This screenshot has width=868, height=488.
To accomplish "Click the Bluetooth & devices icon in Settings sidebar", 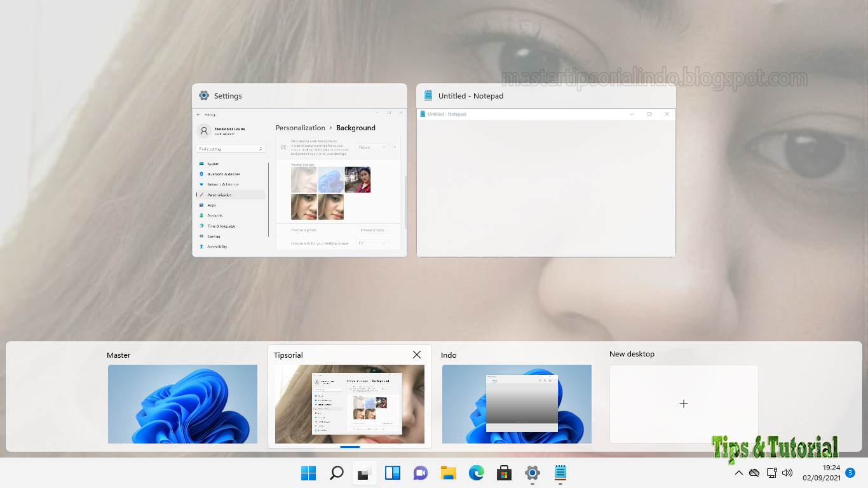I will 201,173.
